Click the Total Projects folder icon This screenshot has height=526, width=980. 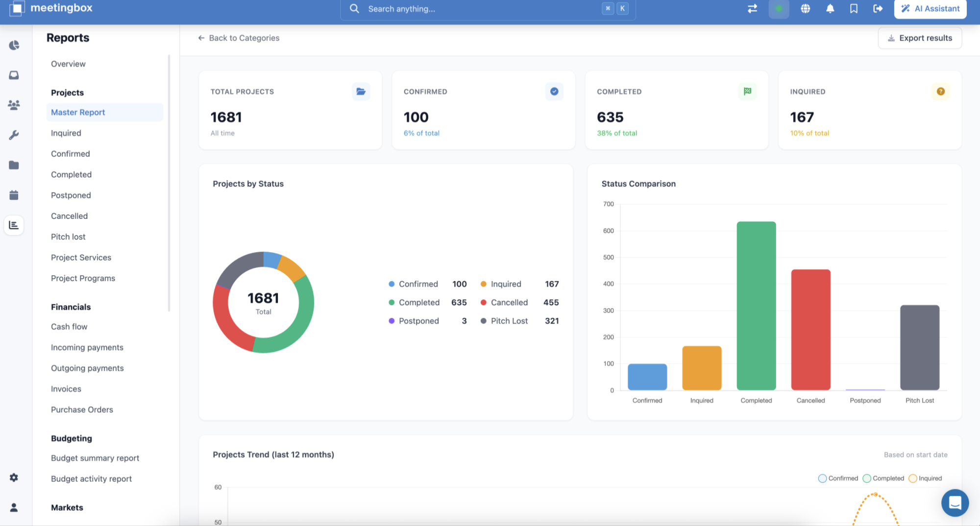click(361, 91)
